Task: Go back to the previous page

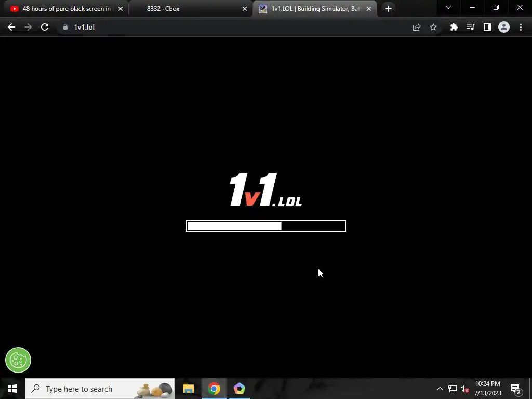Action: [11, 27]
